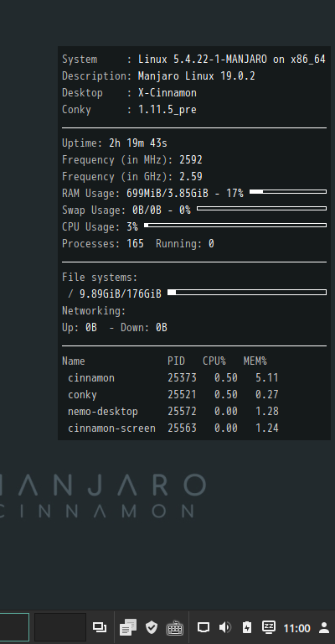Image resolution: width=335 pixels, height=644 pixels.
Task: Click the 'cinnamon' process row name
Action: pos(91,378)
